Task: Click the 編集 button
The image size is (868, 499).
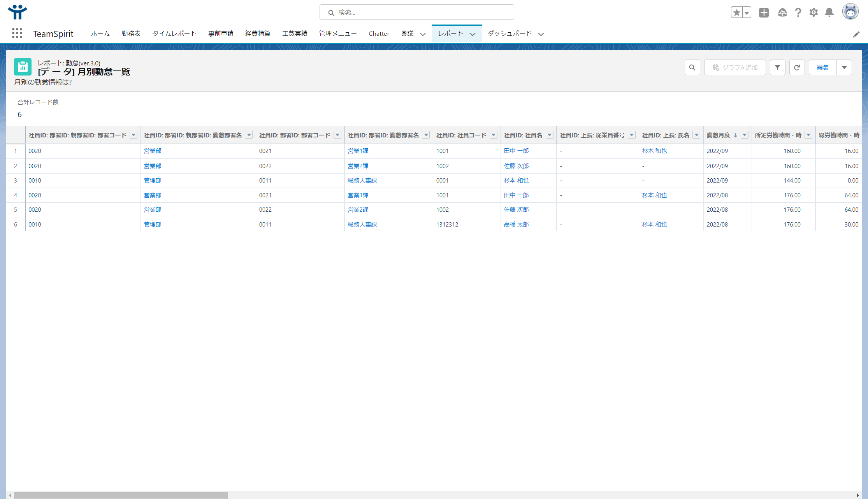Action: click(x=822, y=67)
